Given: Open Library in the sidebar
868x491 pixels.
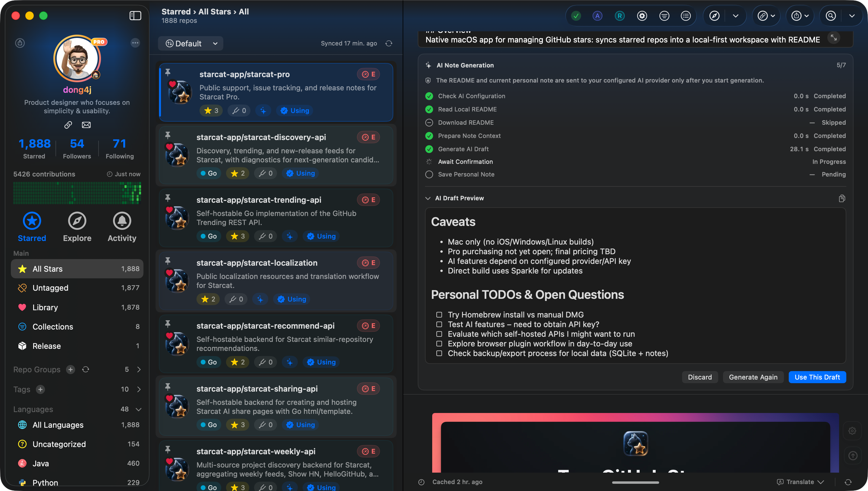Looking at the screenshot, I should coord(77,307).
